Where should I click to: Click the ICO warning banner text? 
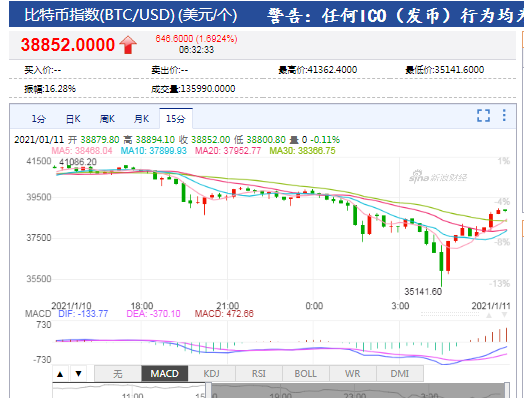point(395,15)
